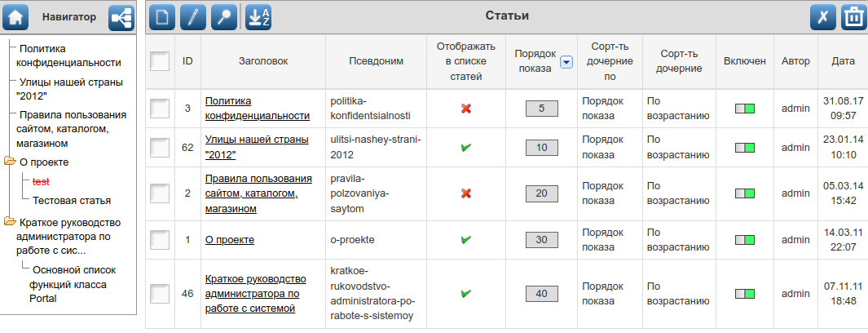Click the display order field showing 40
This screenshot has width=868, height=333.
(x=541, y=294)
